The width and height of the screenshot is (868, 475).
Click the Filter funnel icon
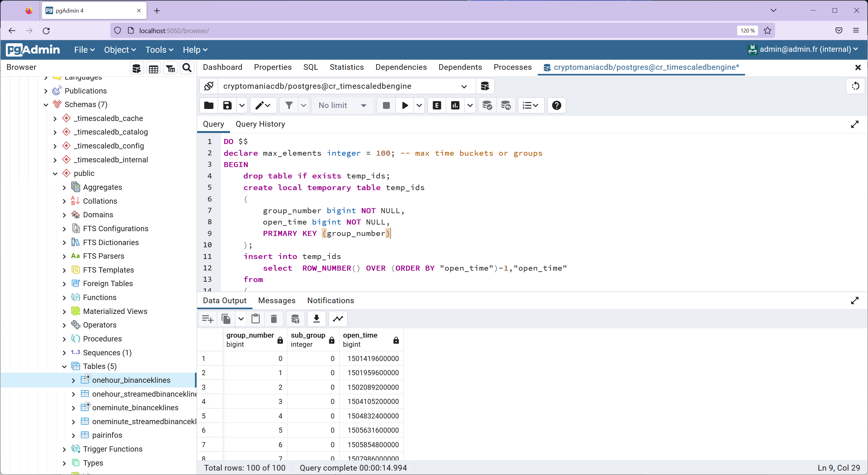click(x=289, y=105)
